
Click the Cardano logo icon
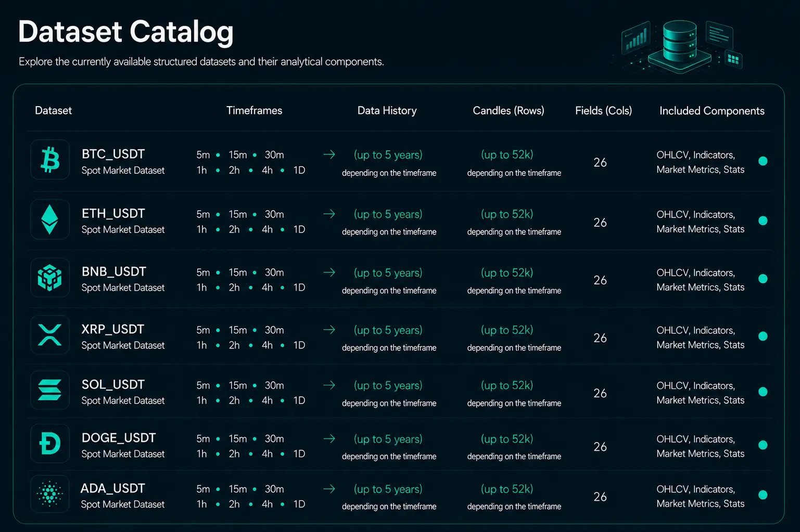[50, 494]
